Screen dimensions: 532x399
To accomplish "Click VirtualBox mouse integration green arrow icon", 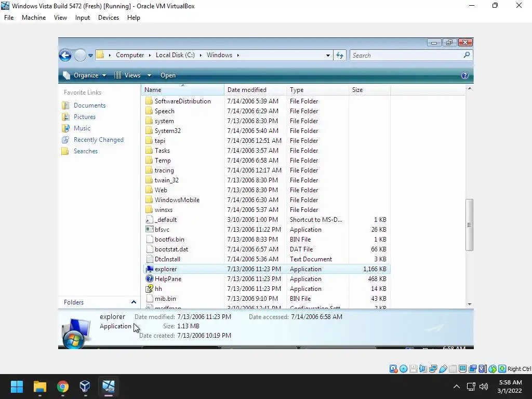I will pos(502,369).
